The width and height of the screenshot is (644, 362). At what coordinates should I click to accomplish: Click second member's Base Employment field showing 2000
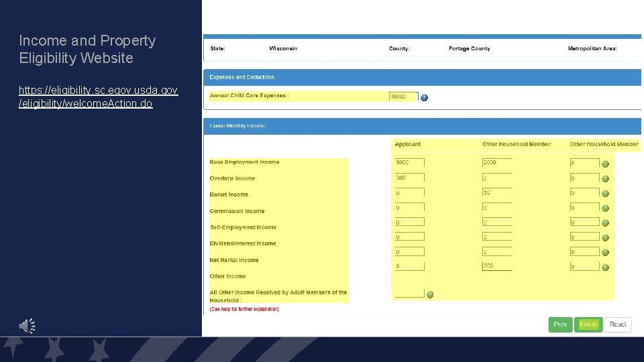click(x=497, y=162)
